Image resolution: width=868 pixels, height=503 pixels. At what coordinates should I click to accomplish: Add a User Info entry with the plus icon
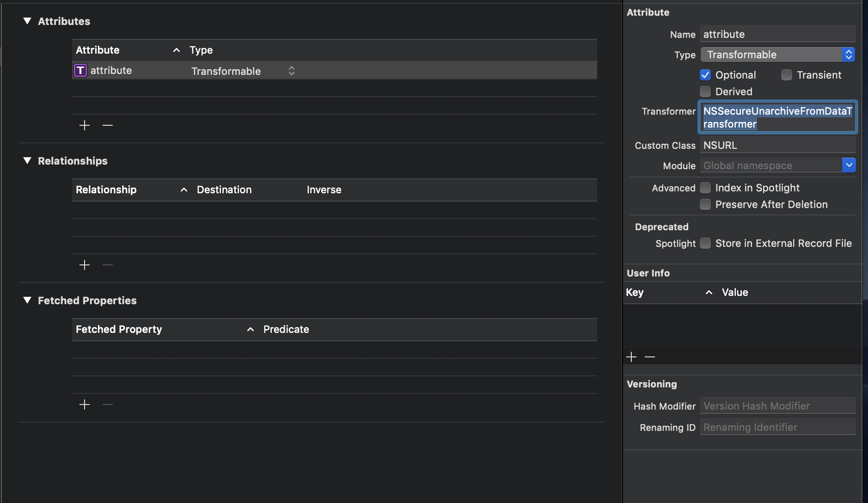pyautogui.click(x=631, y=356)
